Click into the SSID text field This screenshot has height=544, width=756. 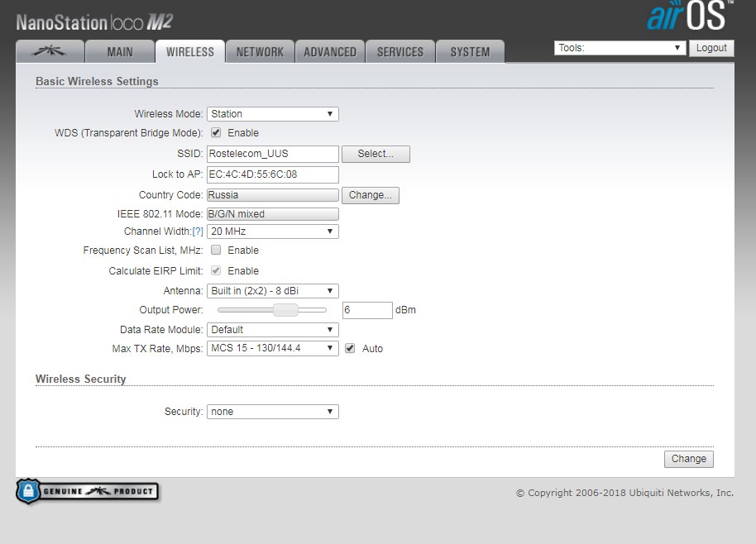pyautogui.click(x=273, y=155)
